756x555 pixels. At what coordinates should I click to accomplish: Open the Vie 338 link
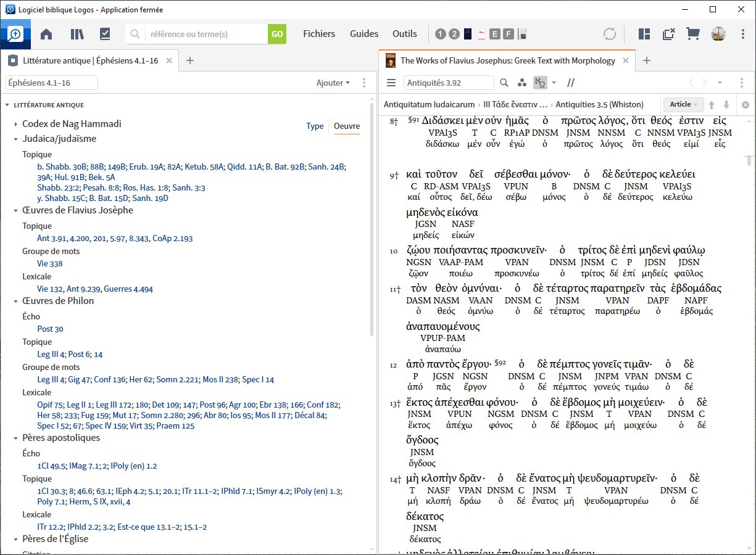50,263
